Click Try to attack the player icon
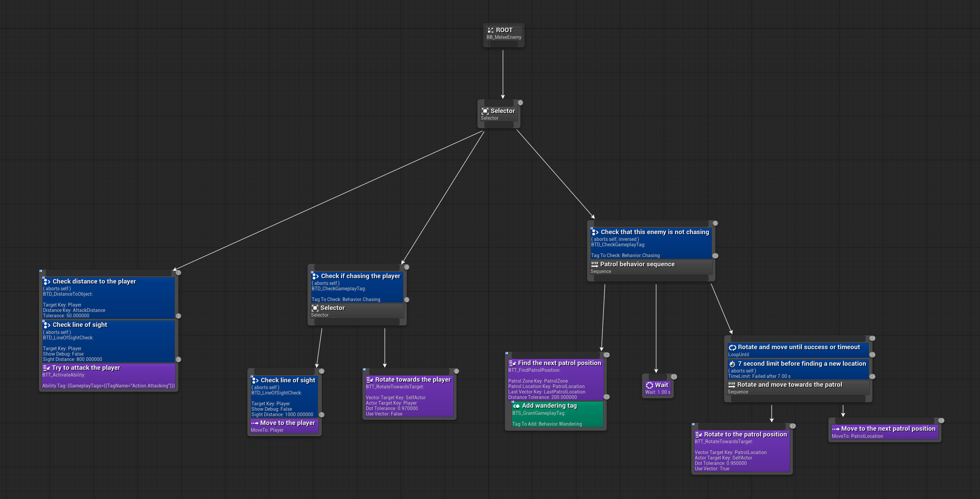980x499 pixels. click(x=46, y=368)
